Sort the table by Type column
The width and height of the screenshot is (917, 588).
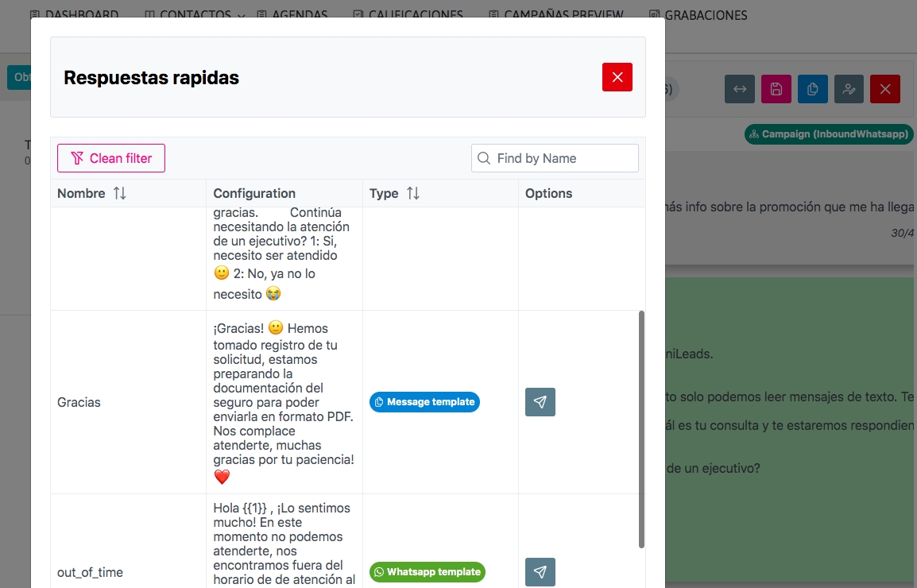click(413, 193)
